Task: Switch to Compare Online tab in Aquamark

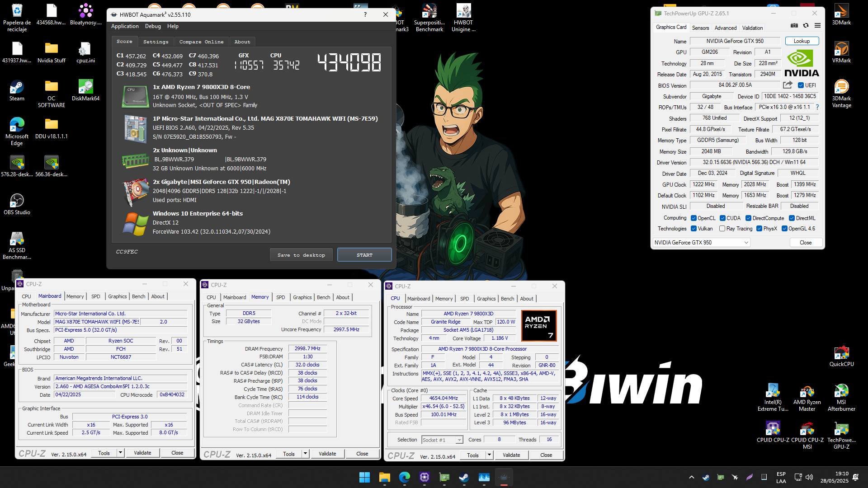Action: 201,42
